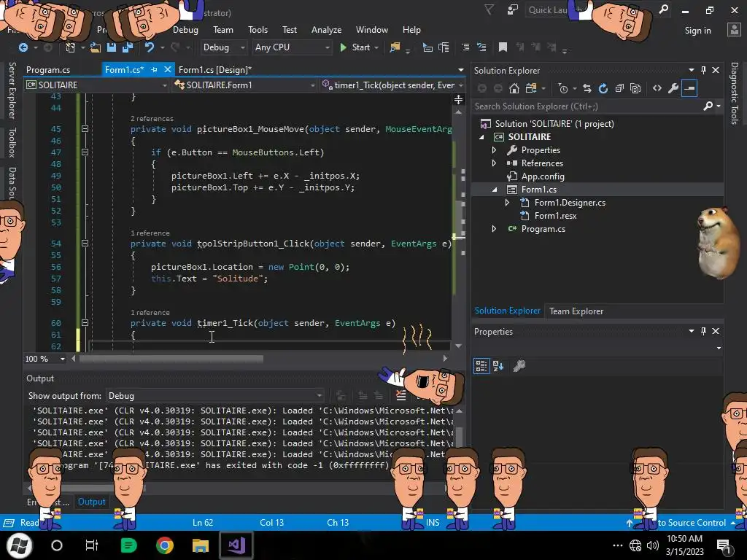
Task: Click the wrench Properties icon in Solution Explorer toolbar
Action: [x=673, y=88]
